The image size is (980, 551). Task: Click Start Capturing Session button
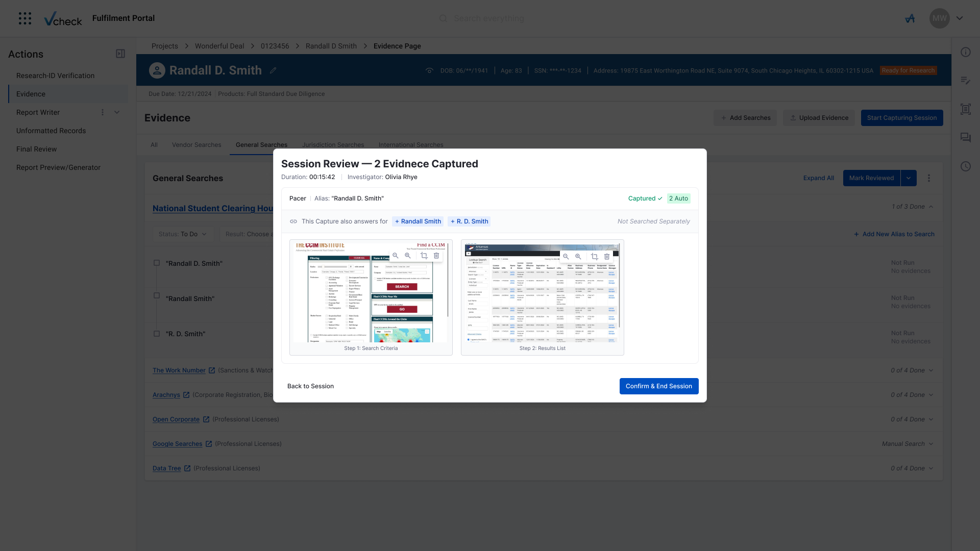point(902,118)
